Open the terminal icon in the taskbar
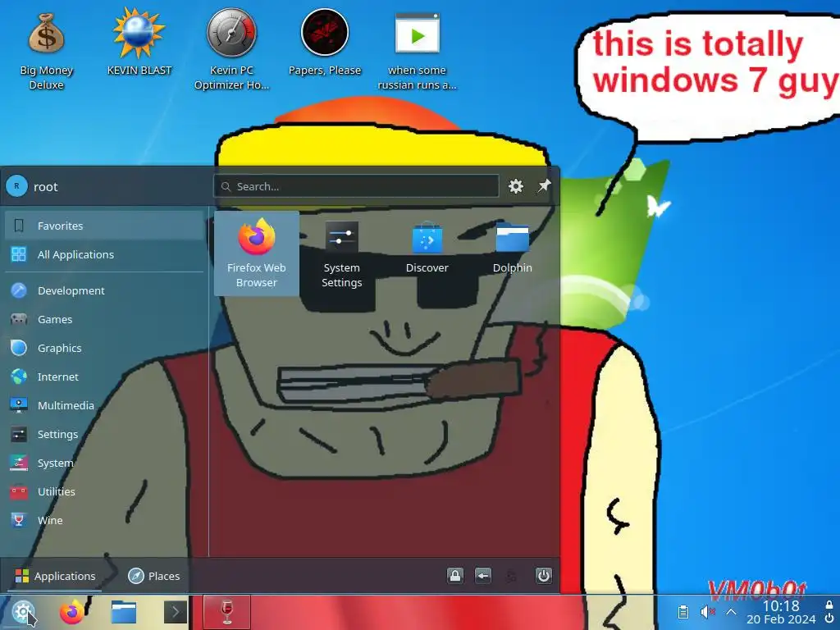Screen dimensions: 840x630 pos(176,612)
